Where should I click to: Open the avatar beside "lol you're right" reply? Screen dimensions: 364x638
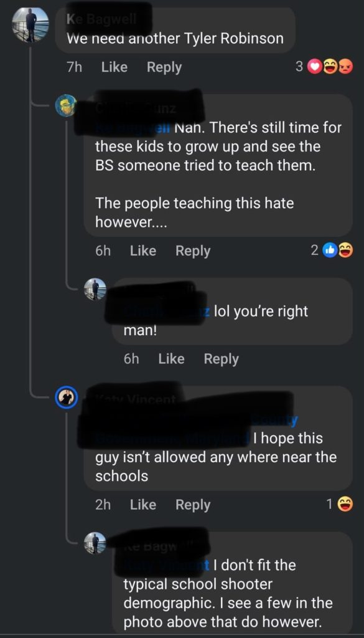pos(95,289)
